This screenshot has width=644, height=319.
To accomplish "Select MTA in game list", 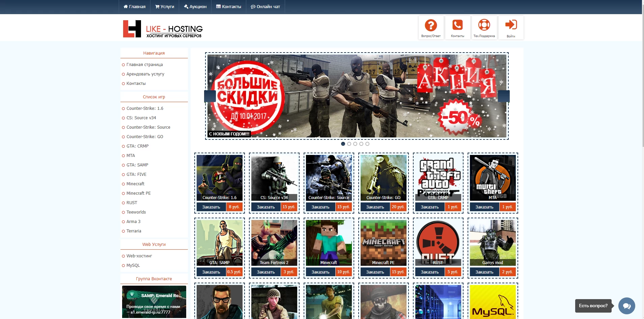I will pyautogui.click(x=131, y=156).
